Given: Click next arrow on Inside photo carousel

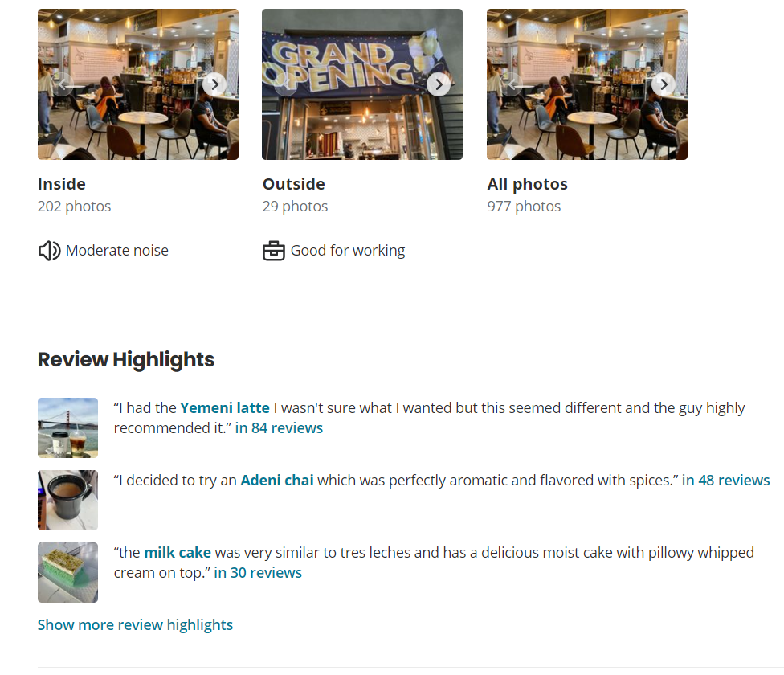Looking at the screenshot, I should pyautogui.click(x=214, y=84).
